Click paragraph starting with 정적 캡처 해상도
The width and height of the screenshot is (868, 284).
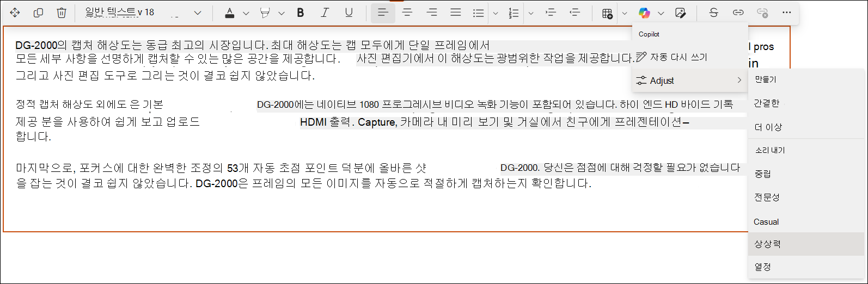[x=375, y=120]
